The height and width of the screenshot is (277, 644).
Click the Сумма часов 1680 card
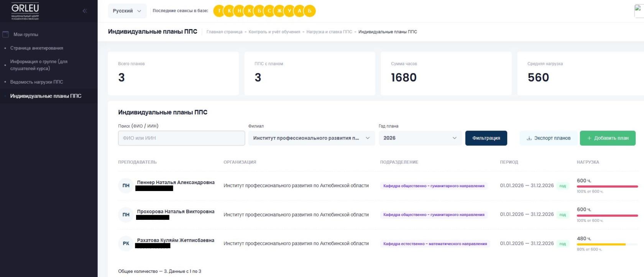(x=446, y=74)
